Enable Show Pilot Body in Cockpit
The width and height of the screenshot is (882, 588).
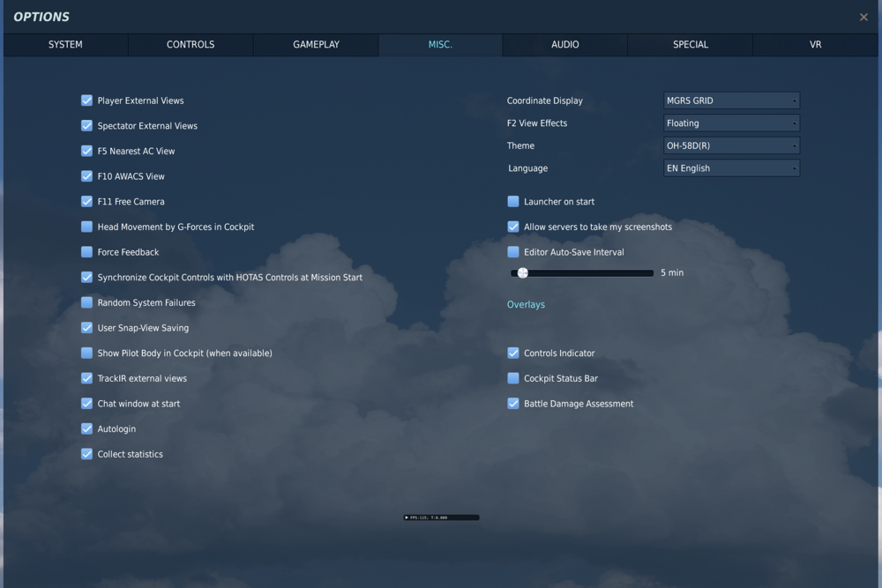[x=86, y=353]
